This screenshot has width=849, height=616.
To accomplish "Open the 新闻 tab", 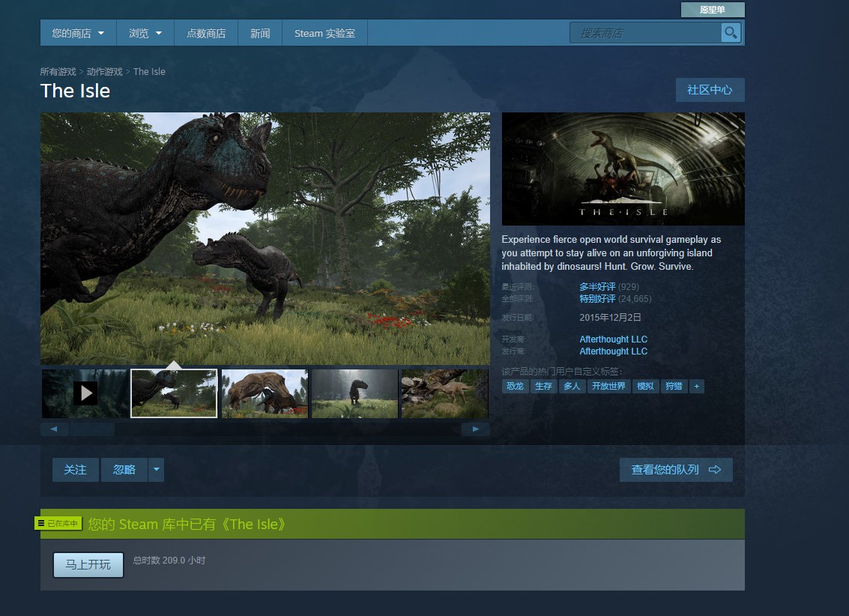I will [x=260, y=33].
